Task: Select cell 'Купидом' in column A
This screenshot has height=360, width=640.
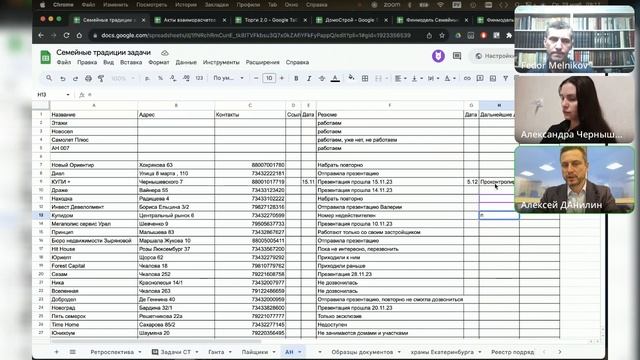Action: coord(94,216)
